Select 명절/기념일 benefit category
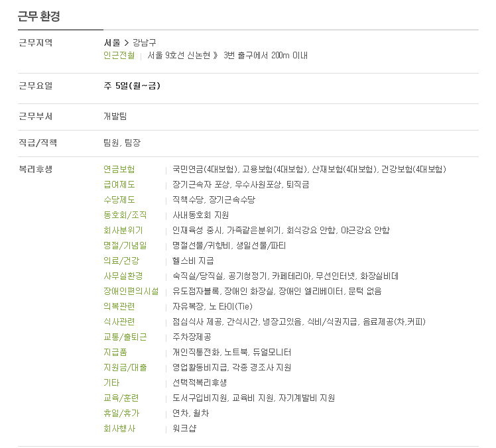 125,246
